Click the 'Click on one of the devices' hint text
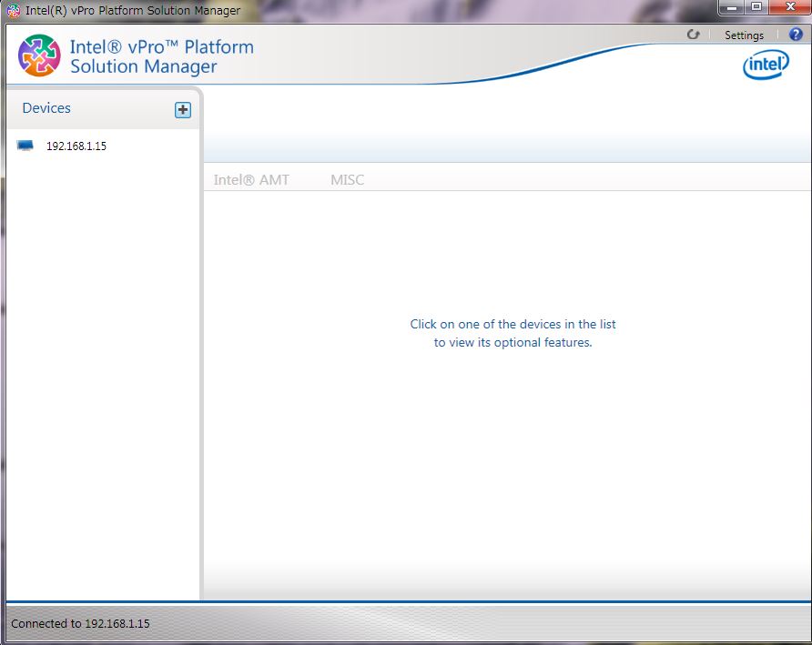812x645 pixels. [x=513, y=333]
